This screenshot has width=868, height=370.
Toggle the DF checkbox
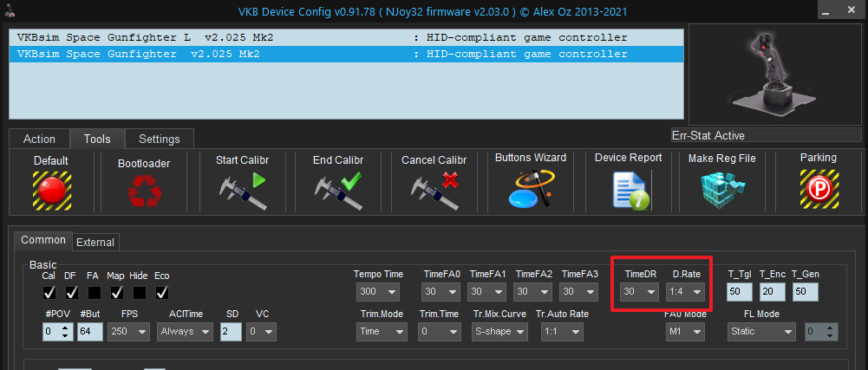(x=71, y=291)
